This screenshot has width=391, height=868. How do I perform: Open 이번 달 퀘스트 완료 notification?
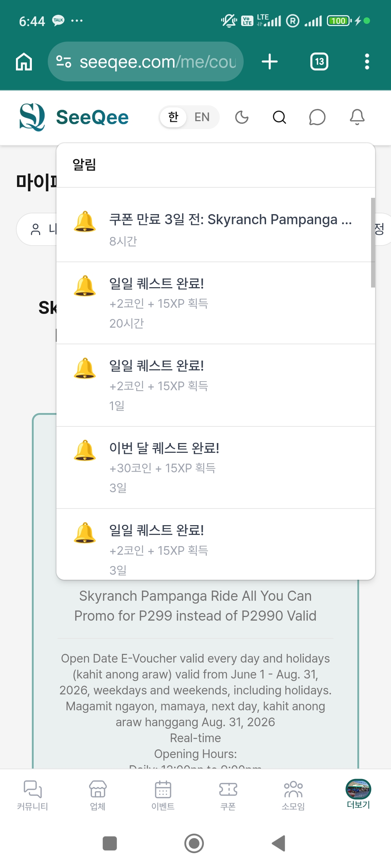click(216, 467)
